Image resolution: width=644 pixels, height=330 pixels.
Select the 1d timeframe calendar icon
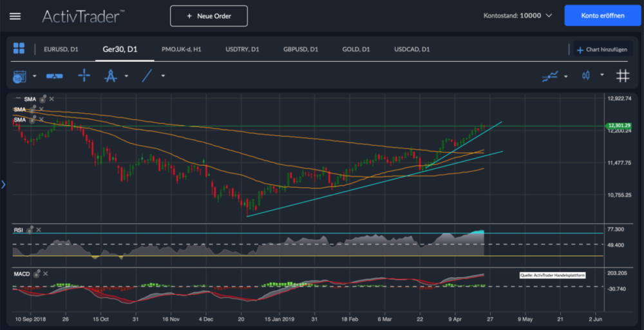tap(20, 77)
